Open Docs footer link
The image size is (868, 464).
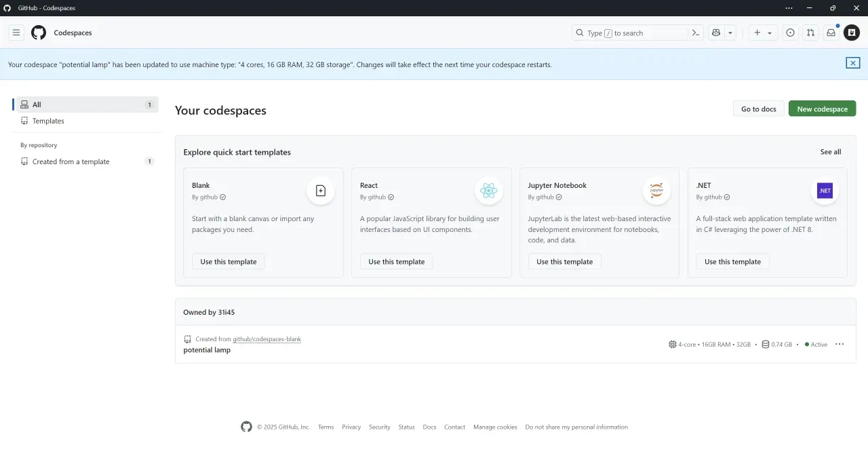(x=429, y=427)
